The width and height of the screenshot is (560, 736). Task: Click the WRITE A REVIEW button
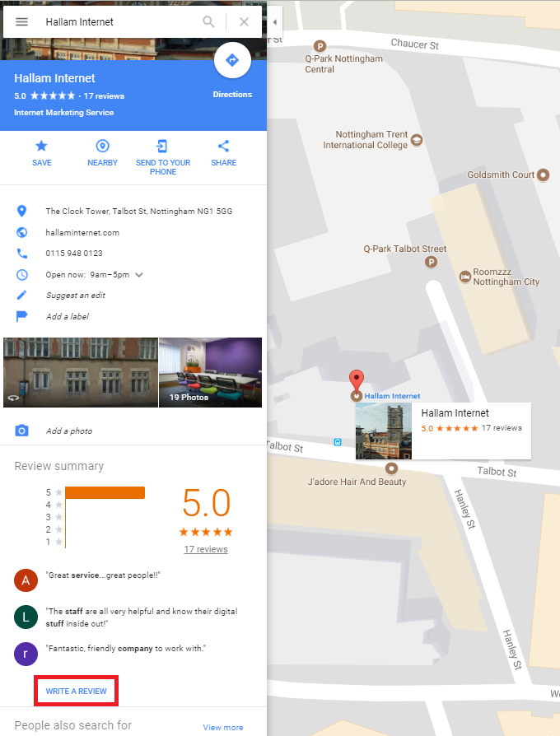[76, 691]
